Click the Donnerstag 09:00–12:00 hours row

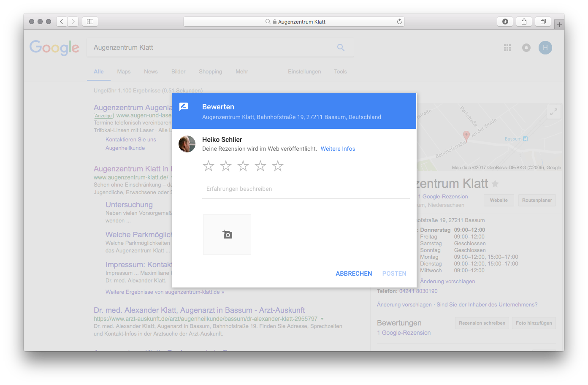click(x=453, y=230)
